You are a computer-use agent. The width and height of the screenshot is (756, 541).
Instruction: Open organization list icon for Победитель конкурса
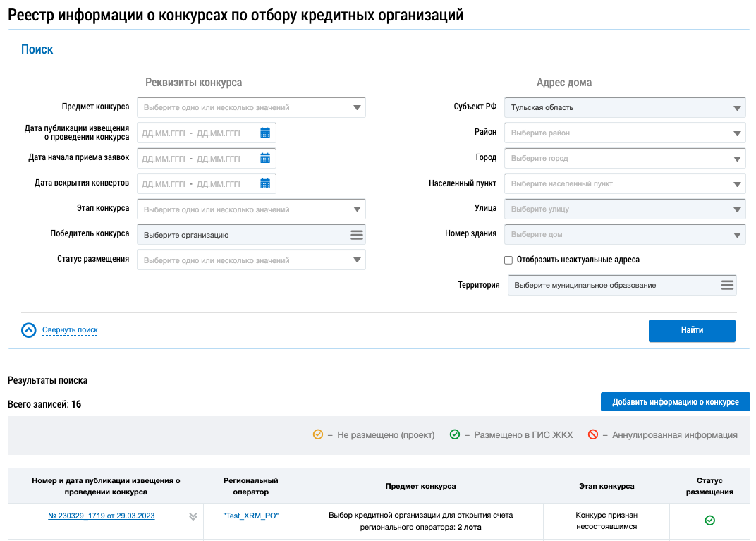pos(357,235)
